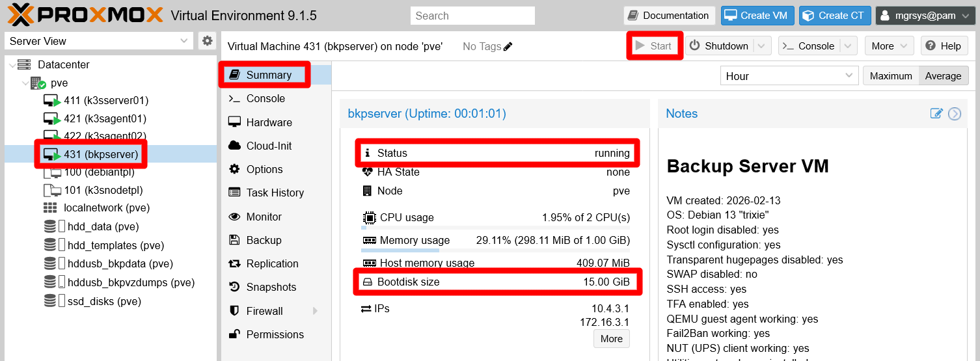Open the Replication section

point(276,263)
